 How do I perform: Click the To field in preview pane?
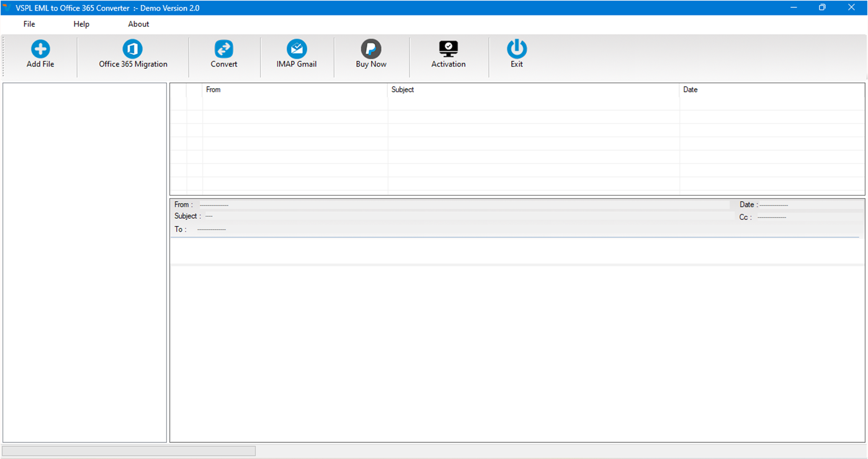[211, 229]
